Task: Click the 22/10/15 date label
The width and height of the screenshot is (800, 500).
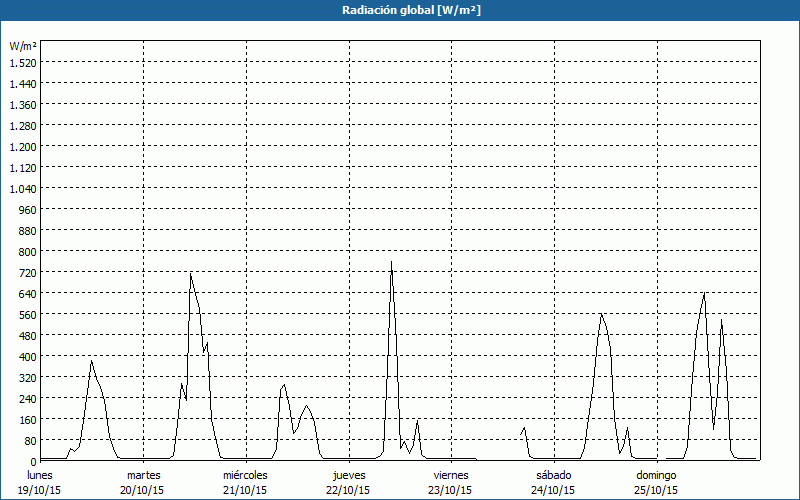Action: coord(348,490)
